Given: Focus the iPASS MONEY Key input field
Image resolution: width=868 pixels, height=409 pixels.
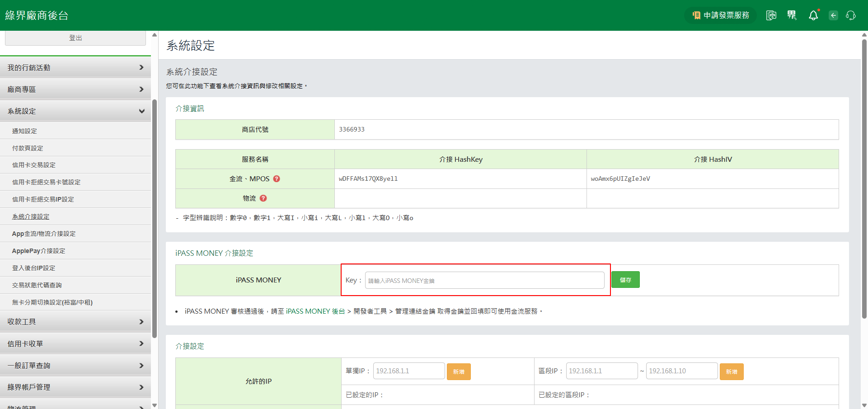Looking at the screenshot, I should point(484,280).
